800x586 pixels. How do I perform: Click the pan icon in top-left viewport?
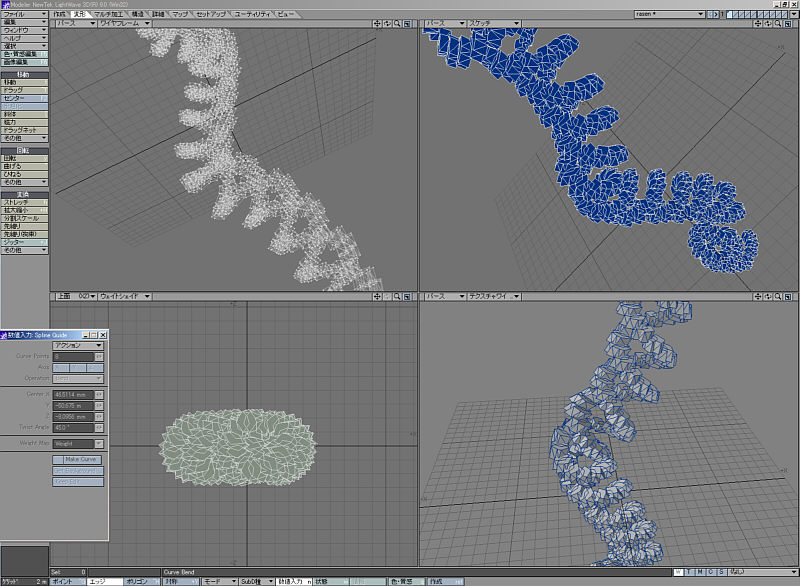[376, 22]
